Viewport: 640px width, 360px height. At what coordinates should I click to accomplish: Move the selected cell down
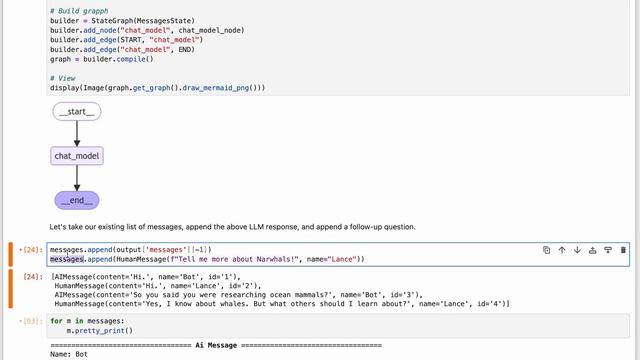pyautogui.click(x=577, y=250)
